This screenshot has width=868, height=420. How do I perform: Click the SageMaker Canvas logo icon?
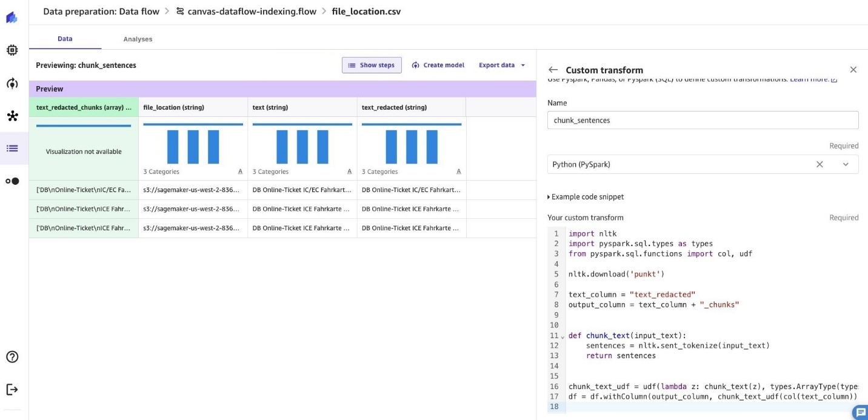tap(12, 18)
